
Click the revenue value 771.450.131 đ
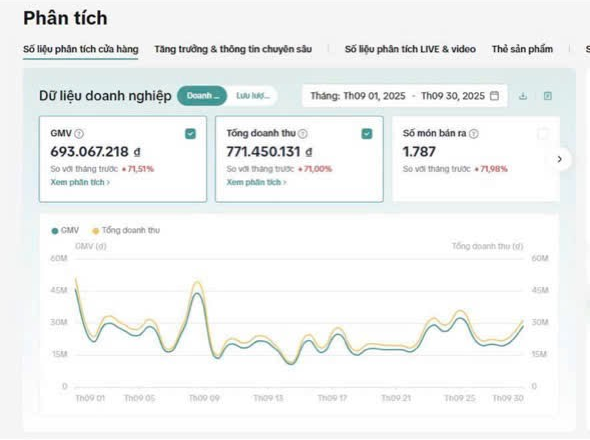269,152
